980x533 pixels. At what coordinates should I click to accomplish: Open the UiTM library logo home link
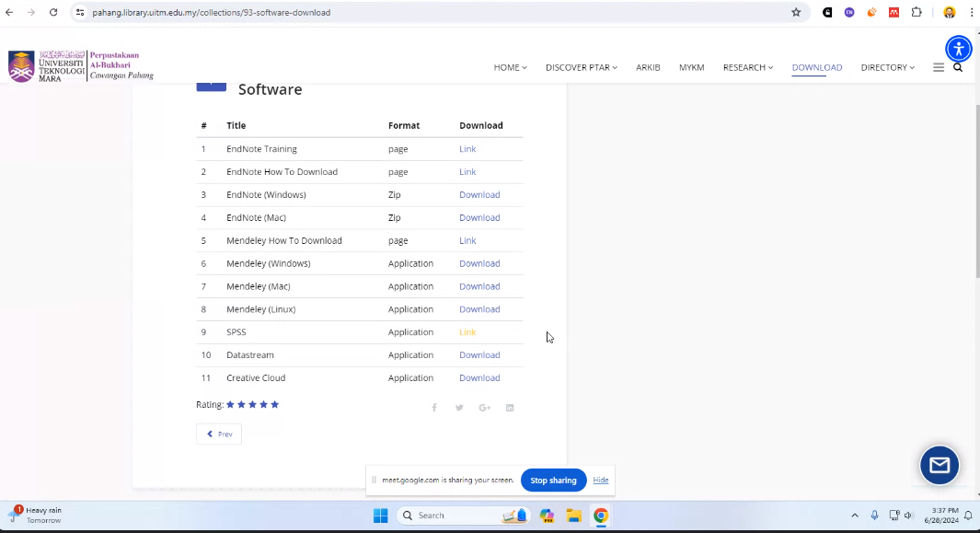(x=81, y=66)
